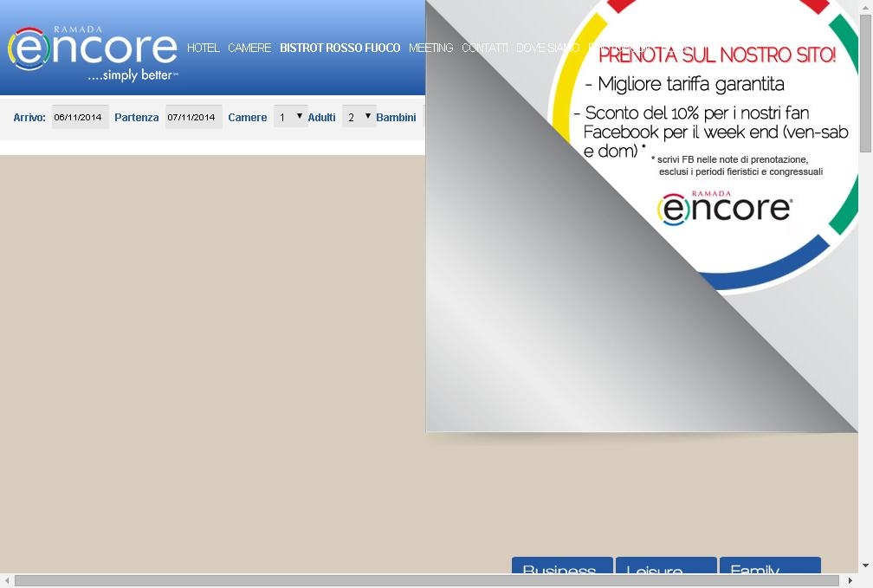Set the Arrivo date field
The width and height of the screenshot is (873, 588).
(81, 117)
